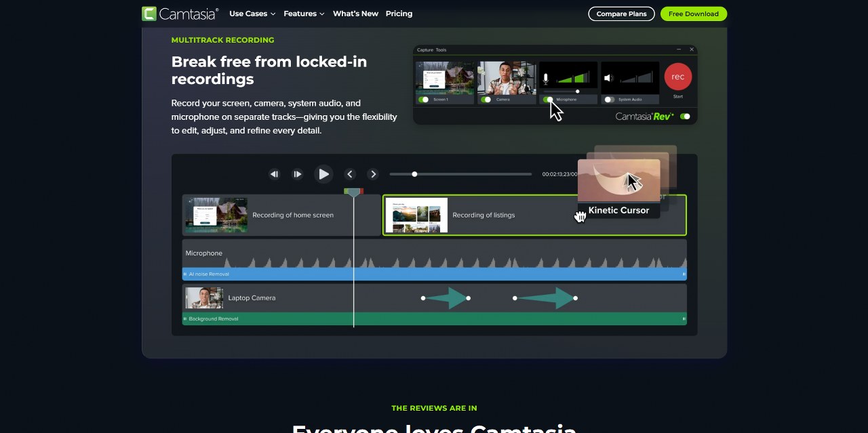This screenshot has height=433, width=868.
Task: Enable the System Audio switch
Action: (609, 100)
